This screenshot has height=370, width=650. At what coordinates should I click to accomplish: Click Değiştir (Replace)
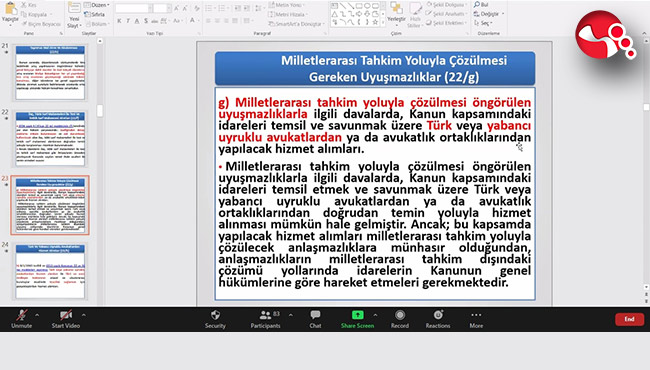pyautogui.click(x=489, y=14)
